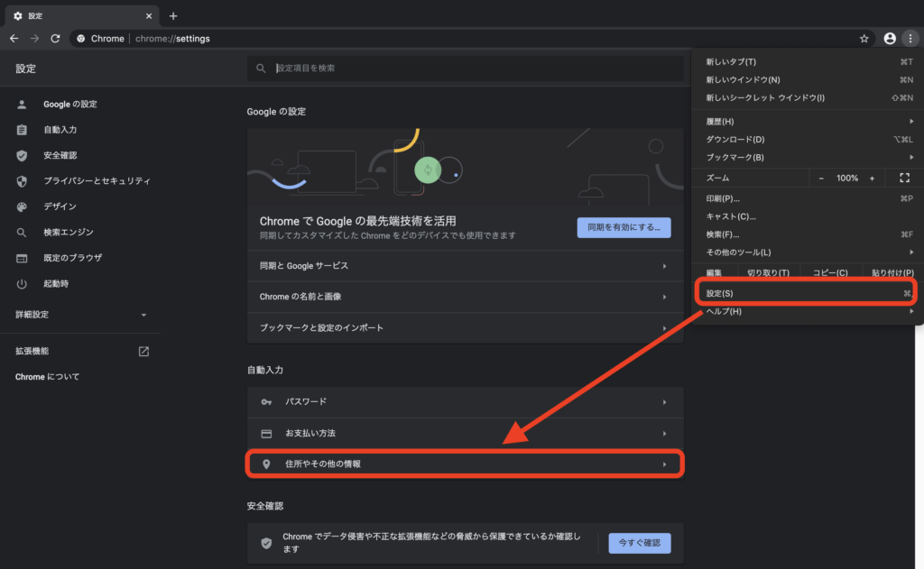Decrease zoom with the minus button
Screen dimensions: 924x569
(821, 178)
